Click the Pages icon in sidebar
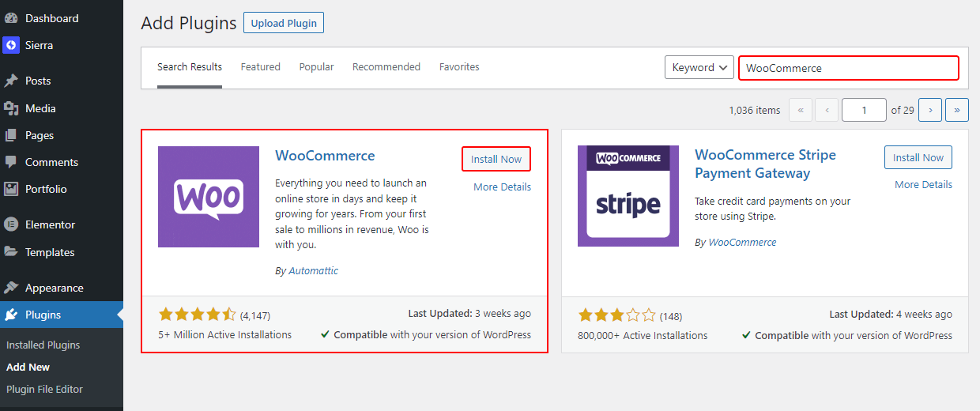Image resolution: width=980 pixels, height=411 pixels. click(x=11, y=135)
